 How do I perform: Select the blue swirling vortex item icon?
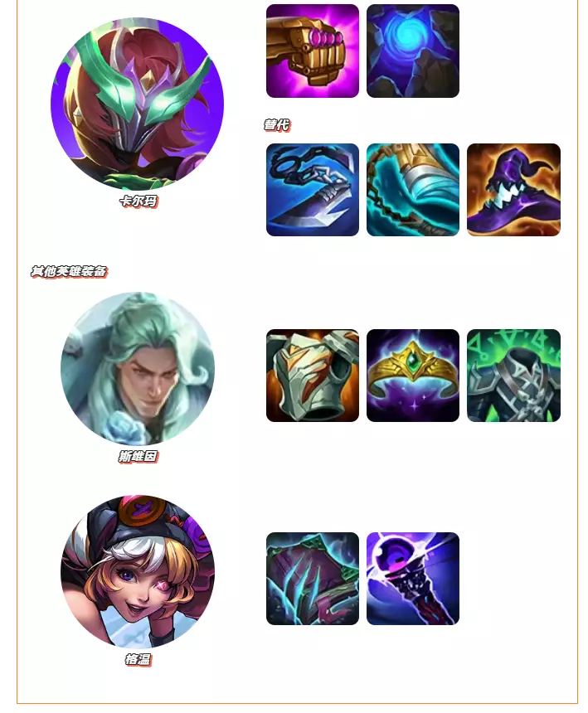coord(413,51)
